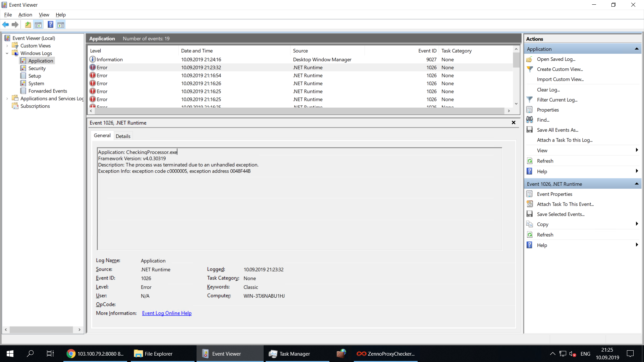
Task: Click the blue Help toolbar icon
Action: [50, 24]
